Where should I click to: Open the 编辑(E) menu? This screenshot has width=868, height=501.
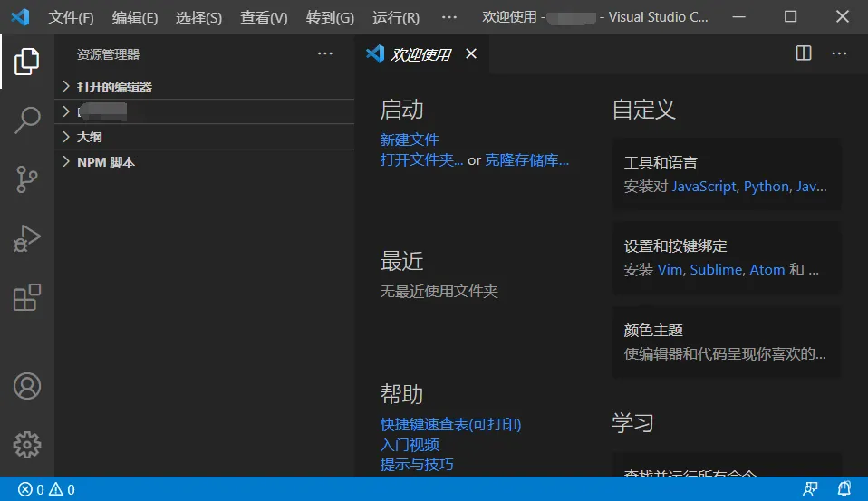(134, 18)
